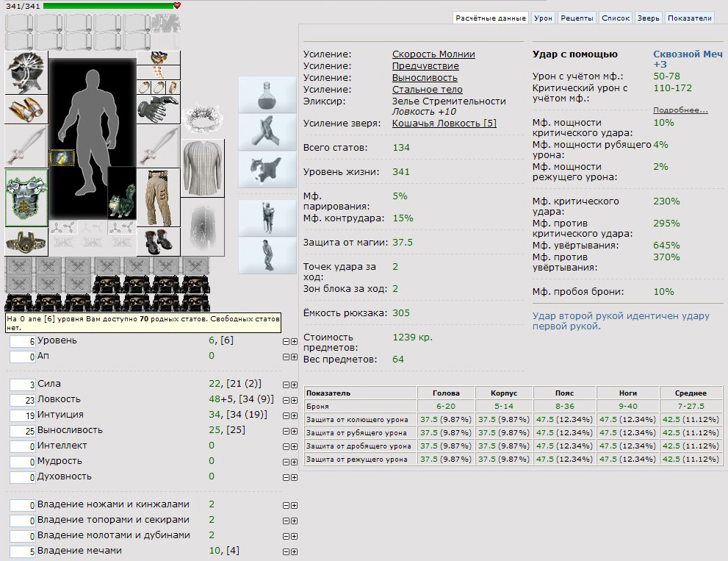728x561 pixels.
Task: Click the cat beast buff icon
Action: pyautogui.click(x=267, y=170)
